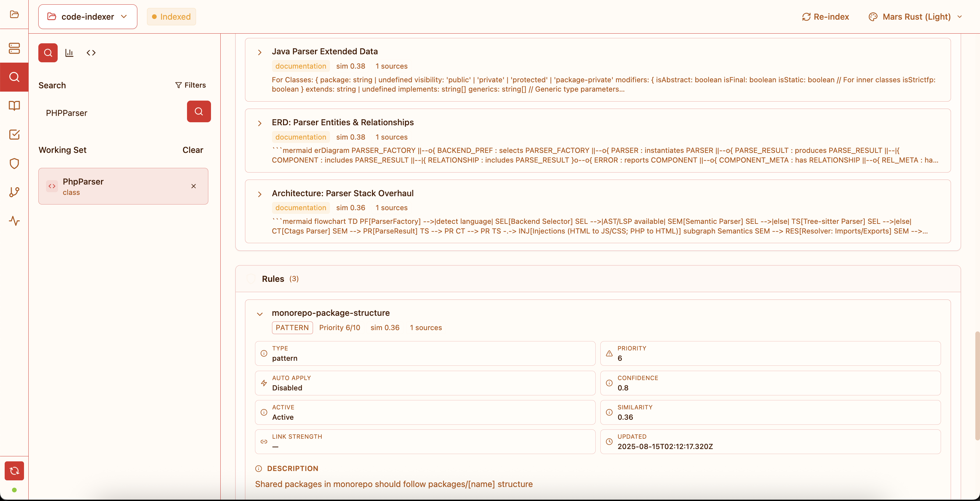Open the git branch sidebar icon
This screenshot has height=501, width=980.
point(14,192)
